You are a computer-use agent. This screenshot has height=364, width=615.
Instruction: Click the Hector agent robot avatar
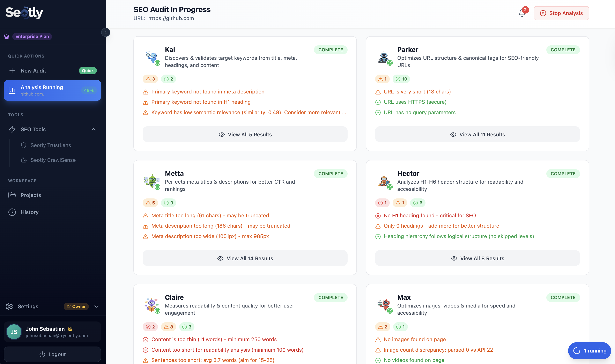tap(384, 182)
